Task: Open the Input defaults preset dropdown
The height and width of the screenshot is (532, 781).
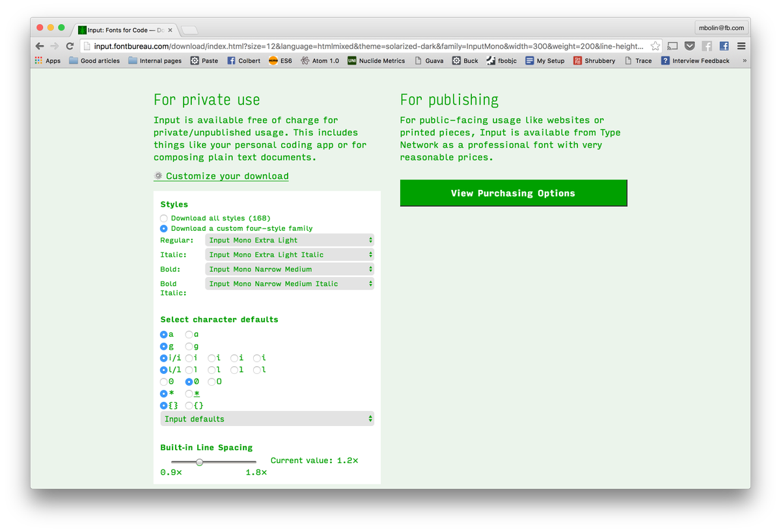Action: tap(267, 419)
